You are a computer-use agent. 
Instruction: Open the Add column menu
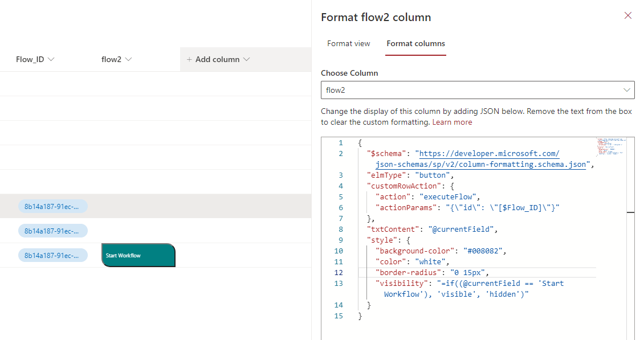click(x=218, y=60)
